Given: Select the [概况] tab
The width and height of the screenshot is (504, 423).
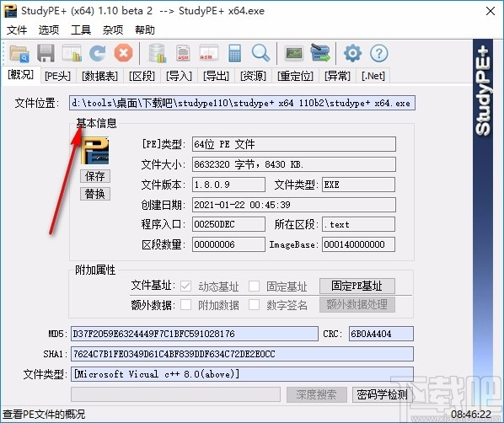Looking at the screenshot, I should [20, 75].
